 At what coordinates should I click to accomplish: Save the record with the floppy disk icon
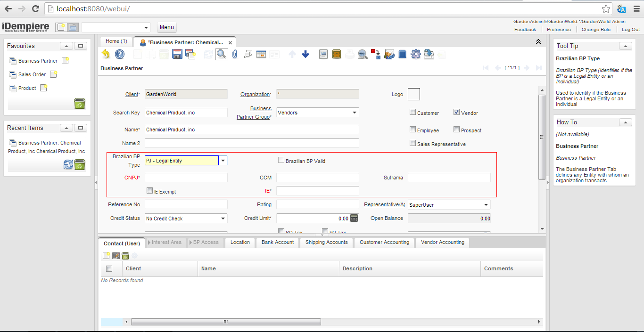(x=177, y=54)
